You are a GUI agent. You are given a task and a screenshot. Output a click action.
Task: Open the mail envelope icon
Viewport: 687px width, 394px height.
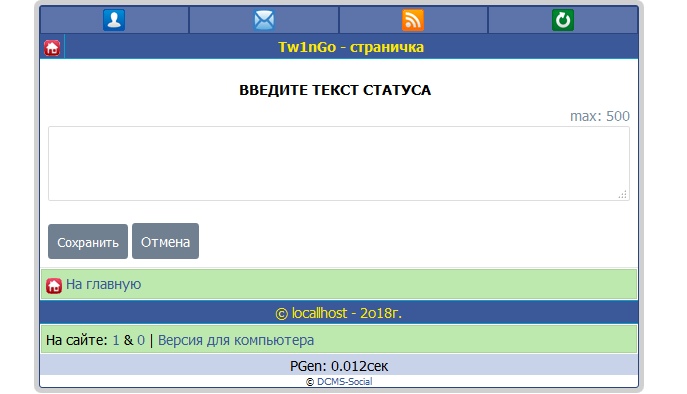click(264, 20)
